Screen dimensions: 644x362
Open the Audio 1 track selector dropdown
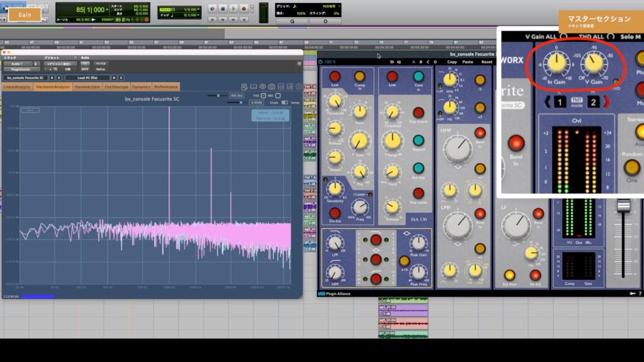coord(17,64)
